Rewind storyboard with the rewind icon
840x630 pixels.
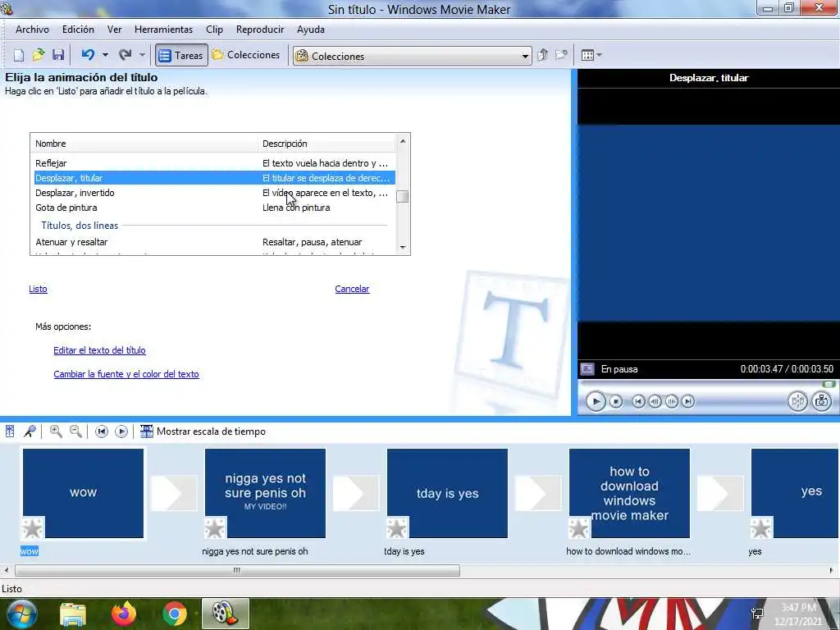pos(102,431)
